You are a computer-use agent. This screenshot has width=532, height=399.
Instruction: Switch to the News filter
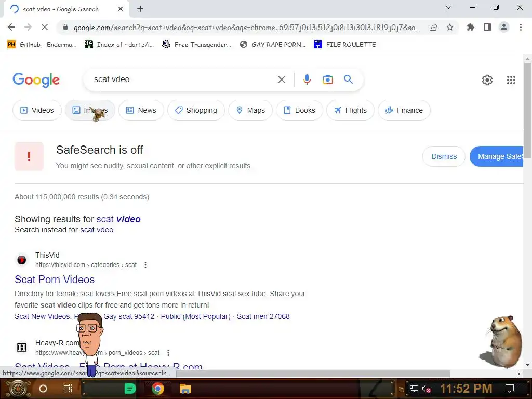click(141, 110)
